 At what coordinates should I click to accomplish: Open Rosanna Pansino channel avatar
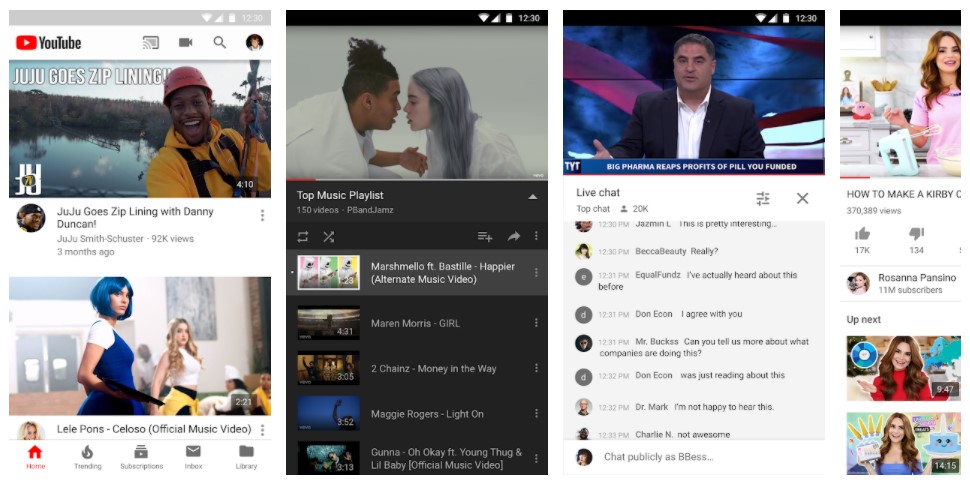[x=858, y=283]
